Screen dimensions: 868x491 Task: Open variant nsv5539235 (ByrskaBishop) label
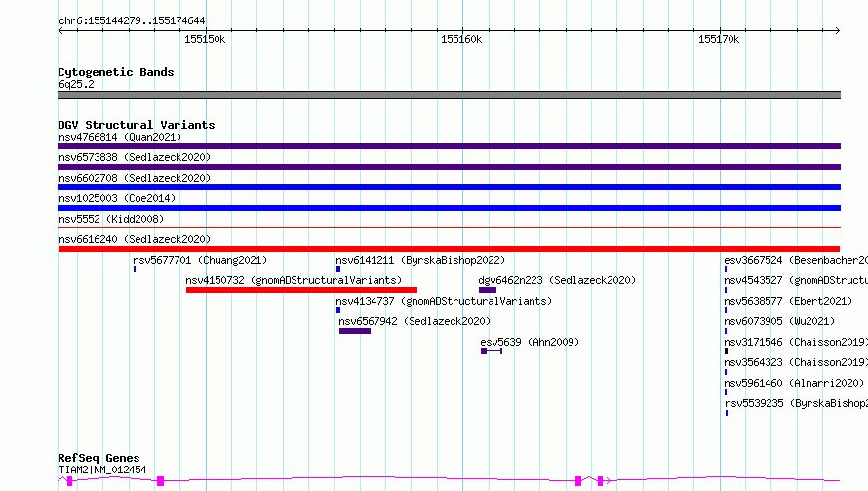point(796,403)
